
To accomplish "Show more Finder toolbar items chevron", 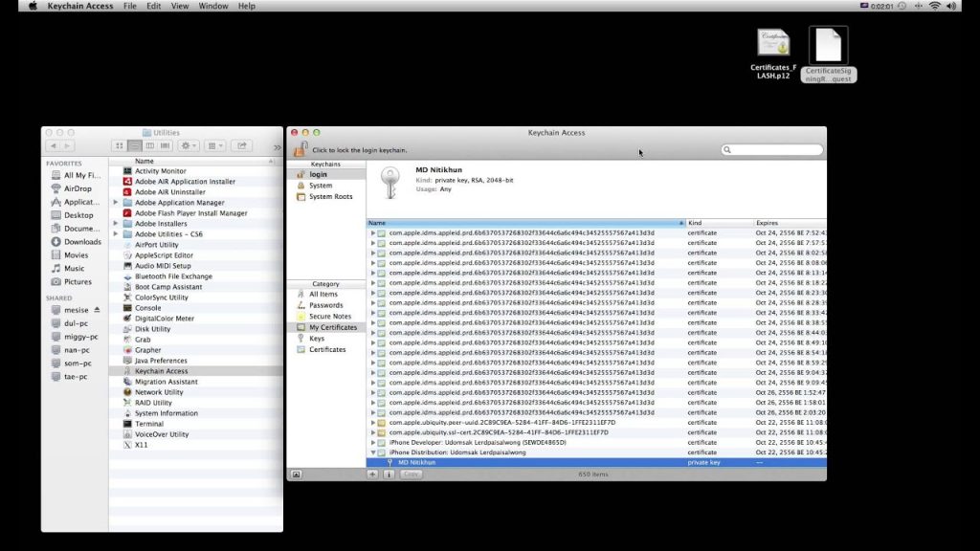I will tap(277, 146).
